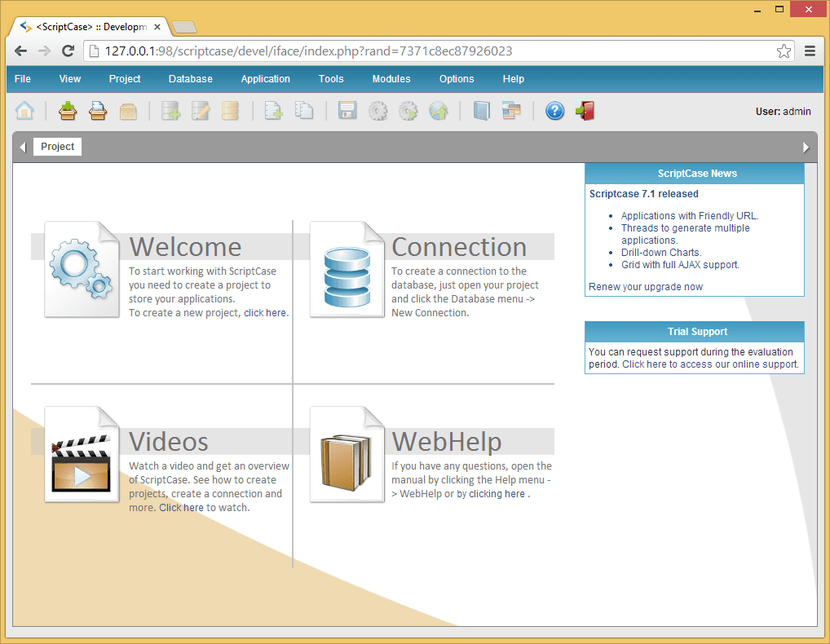Click the Run Application gear icon
This screenshot has width=830, height=644.
(x=408, y=111)
